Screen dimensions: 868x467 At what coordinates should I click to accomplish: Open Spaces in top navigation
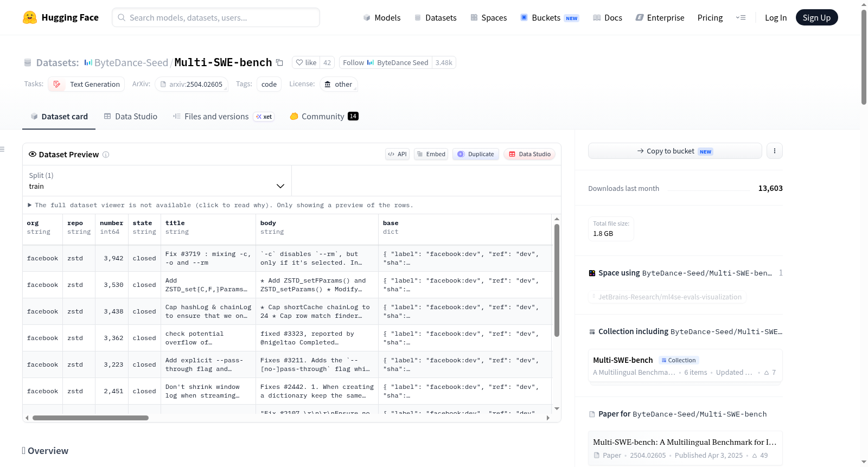click(x=488, y=17)
